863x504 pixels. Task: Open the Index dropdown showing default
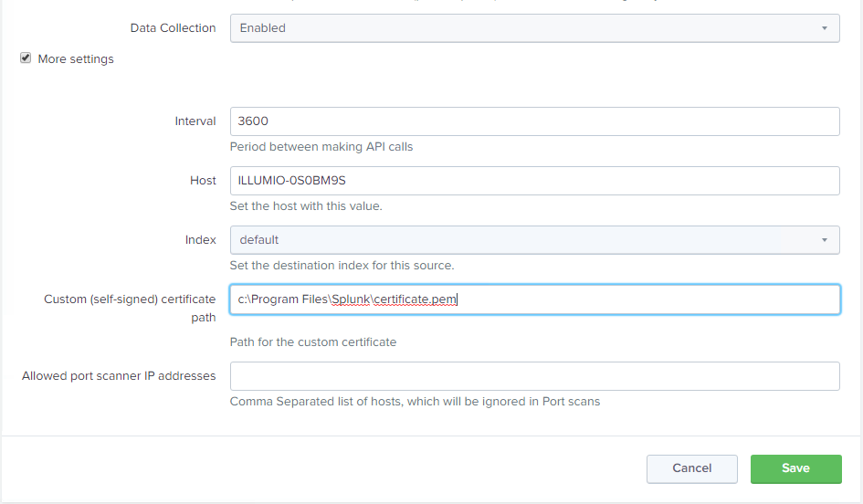click(534, 240)
